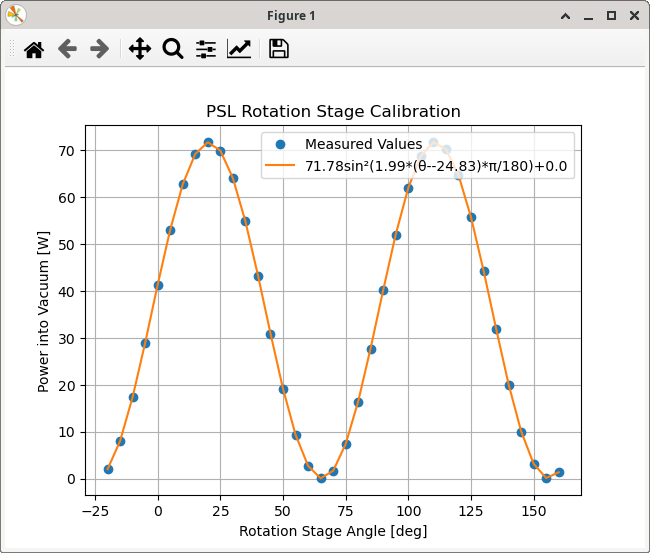
Task: Minimize the Figure 1 window
Action: [589, 15]
